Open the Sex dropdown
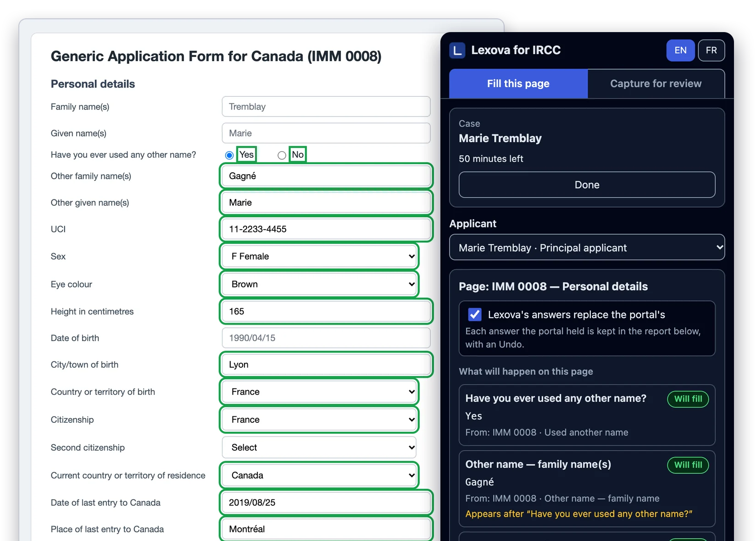Viewport: 756px width, 541px height. (x=319, y=256)
